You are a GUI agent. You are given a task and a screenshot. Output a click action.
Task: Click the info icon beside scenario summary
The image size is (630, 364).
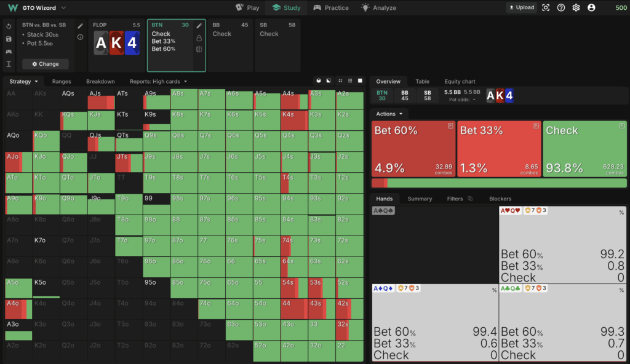coord(80,37)
